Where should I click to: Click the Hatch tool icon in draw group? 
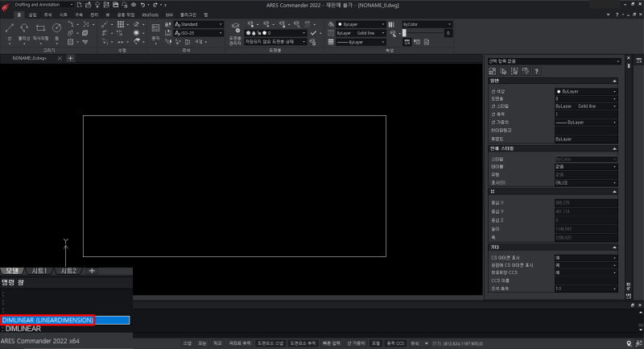coord(71,42)
